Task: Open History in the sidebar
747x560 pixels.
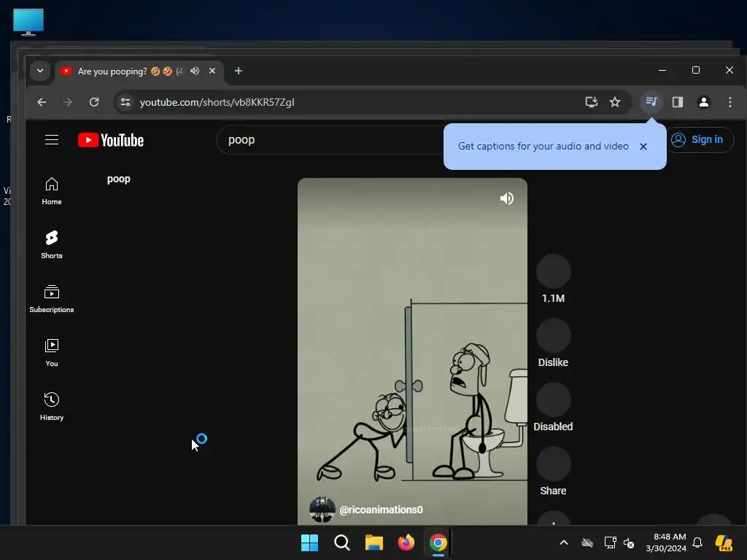Action: (52, 406)
